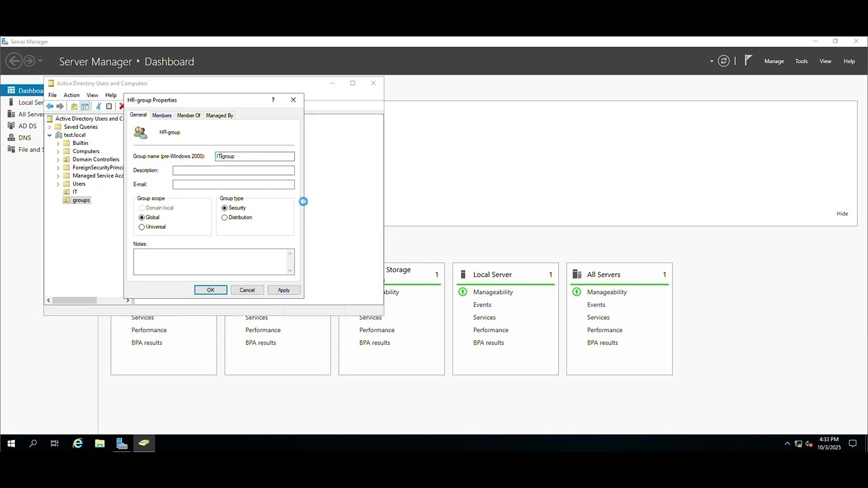Image resolution: width=868 pixels, height=488 pixels.
Task: Click taskbar search magnifier
Action: tap(33, 443)
